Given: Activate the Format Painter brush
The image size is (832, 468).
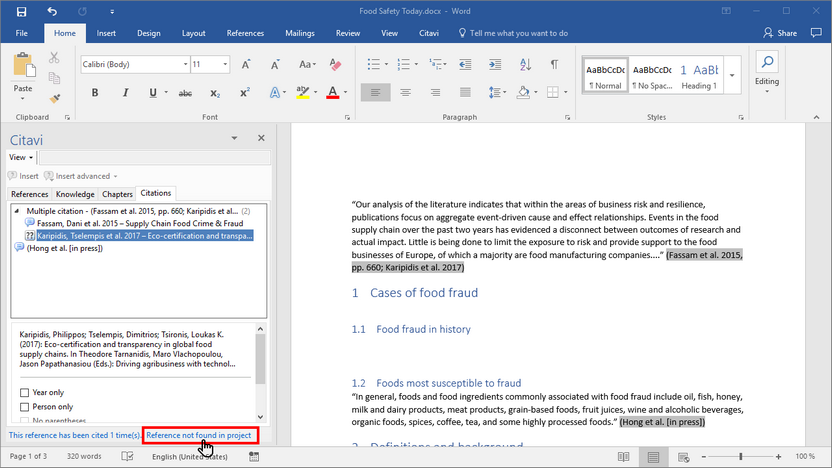Looking at the screenshot, I should [x=54, y=99].
